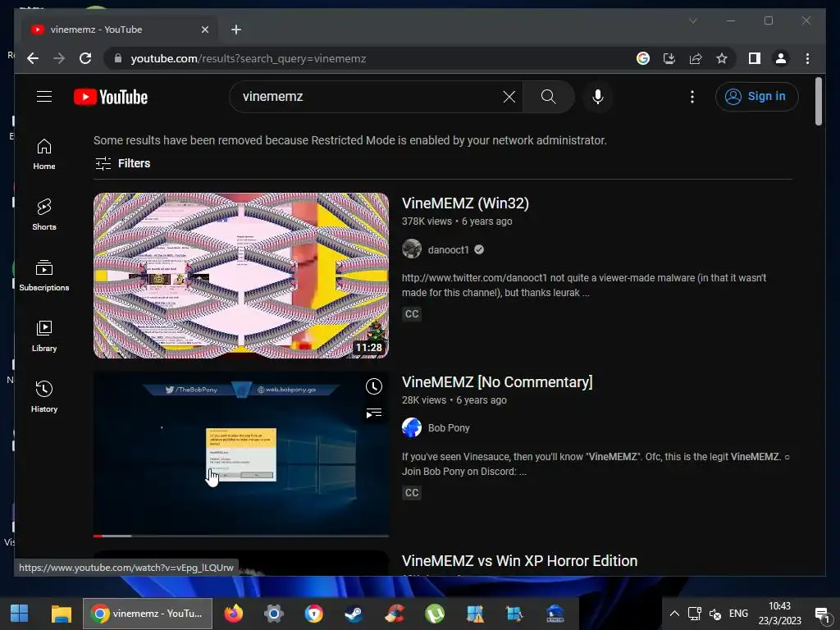Open a new browser tab
Screen dimensions: 840x630
pyautogui.click(x=236, y=30)
